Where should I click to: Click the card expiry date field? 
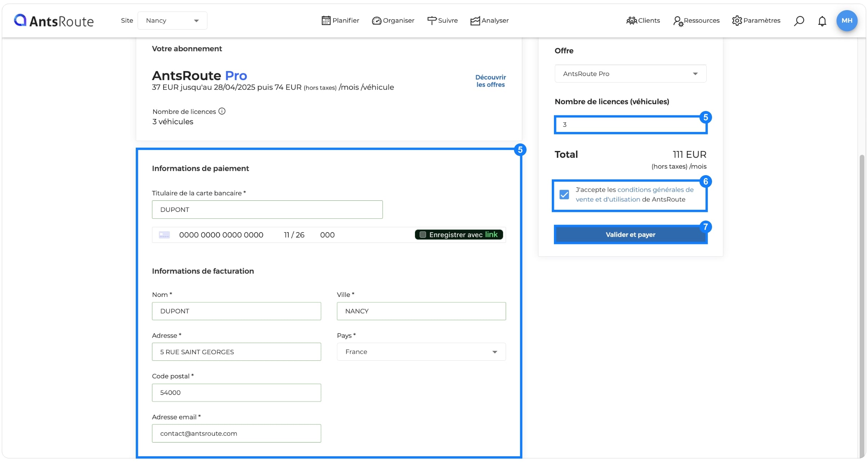click(294, 235)
